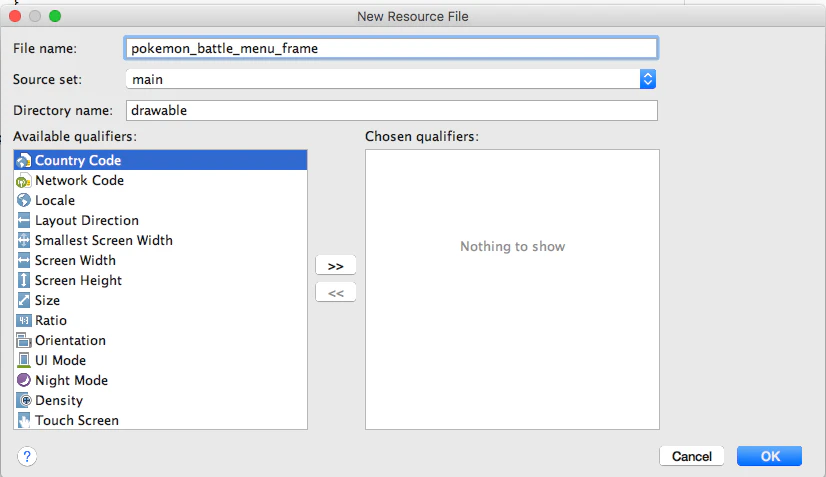Click the Cancel button
This screenshot has width=826, height=477.
(692, 456)
